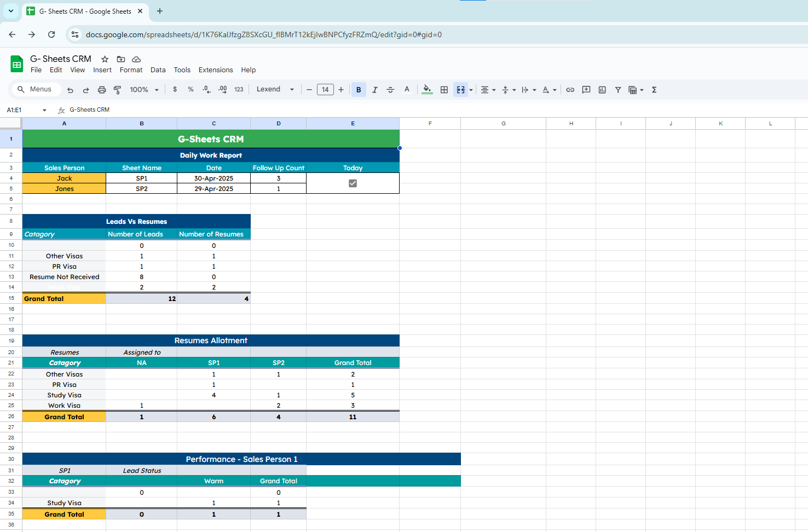Open the Format menu
The height and width of the screenshot is (532, 808).
(131, 70)
